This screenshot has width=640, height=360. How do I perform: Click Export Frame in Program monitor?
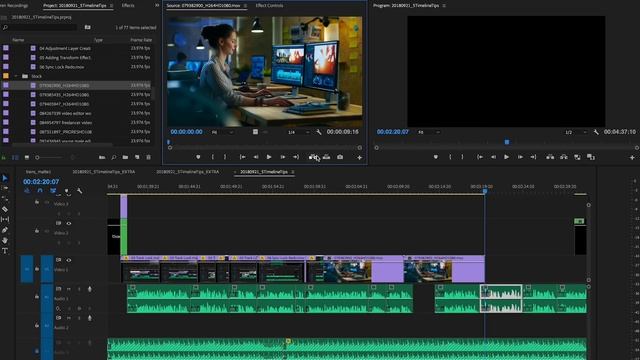coord(577,157)
